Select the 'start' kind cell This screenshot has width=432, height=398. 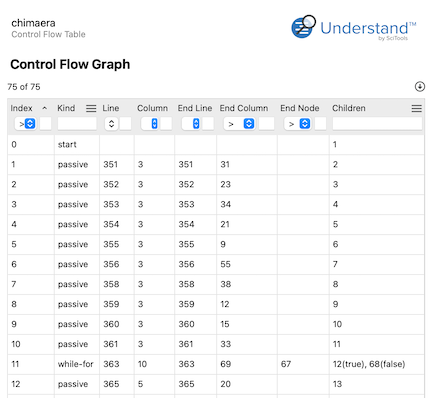pyautogui.click(x=67, y=144)
